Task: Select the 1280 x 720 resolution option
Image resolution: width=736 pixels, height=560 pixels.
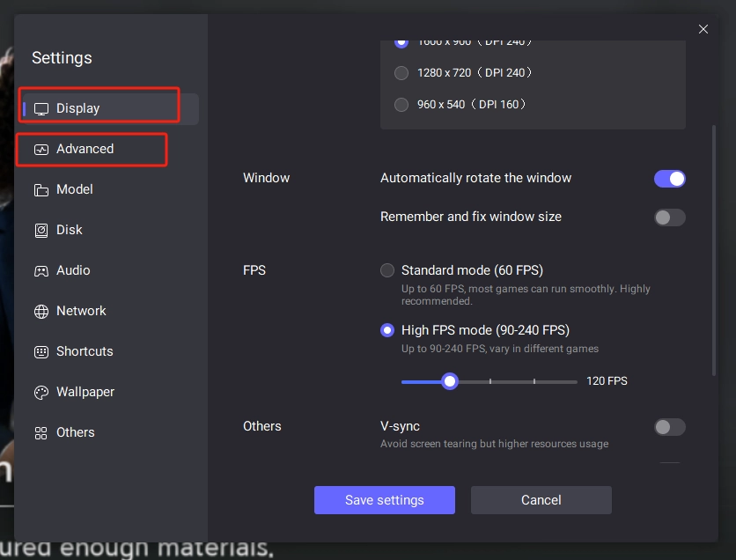Action: tap(401, 72)
